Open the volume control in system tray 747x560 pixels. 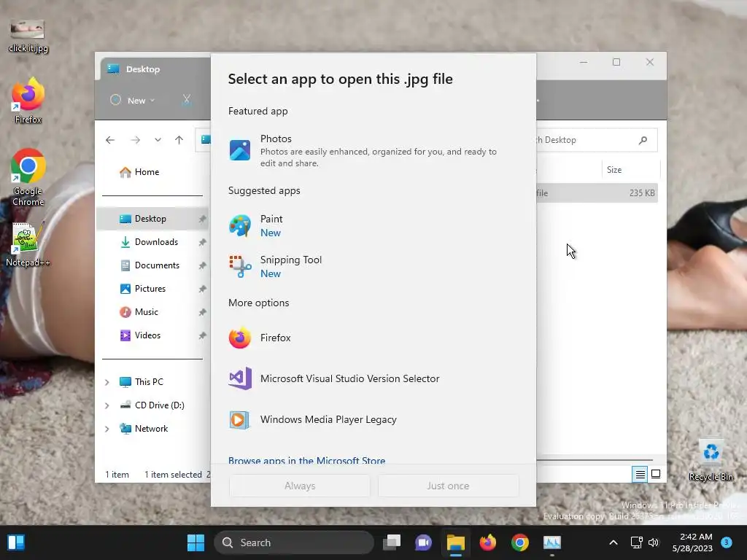point(654,542)
